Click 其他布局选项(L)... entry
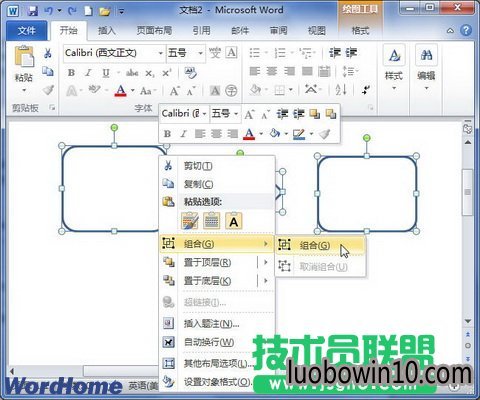The height and width of the screenshot is (400, 480). tap(217, 363)
